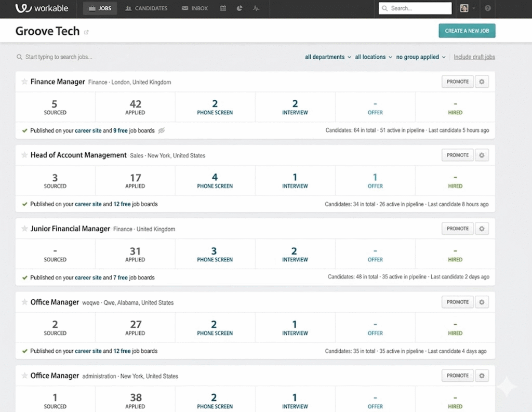
Task: Open Groove Tech external link icon
Action: pos(86,32)
